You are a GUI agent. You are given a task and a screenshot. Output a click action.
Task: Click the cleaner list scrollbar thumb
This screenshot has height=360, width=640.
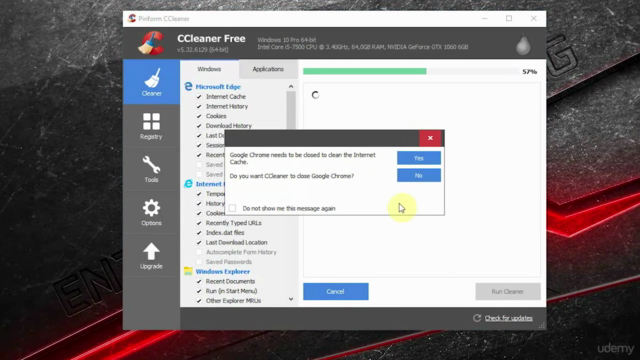291,111
